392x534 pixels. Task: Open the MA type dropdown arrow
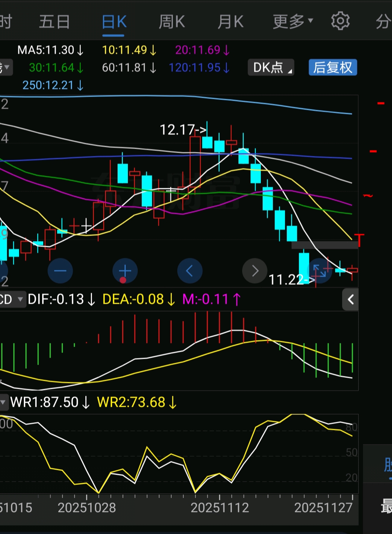(6, 67)
